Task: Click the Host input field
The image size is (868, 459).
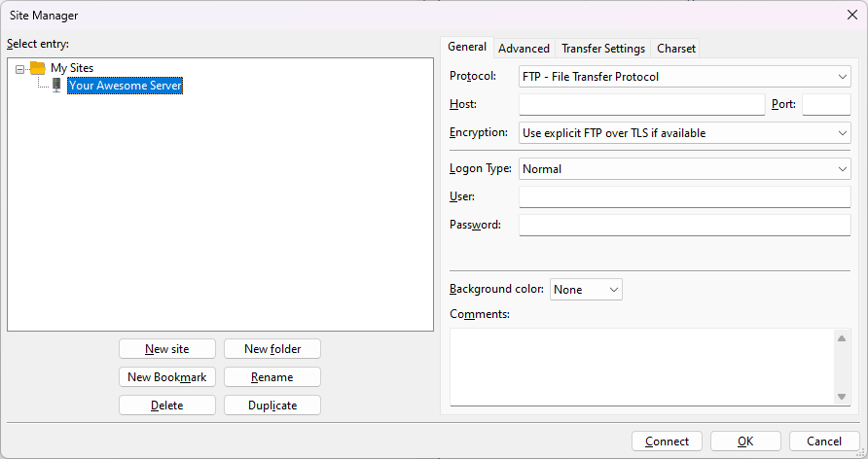Action: pyautogui.click(x=641, y=105)
